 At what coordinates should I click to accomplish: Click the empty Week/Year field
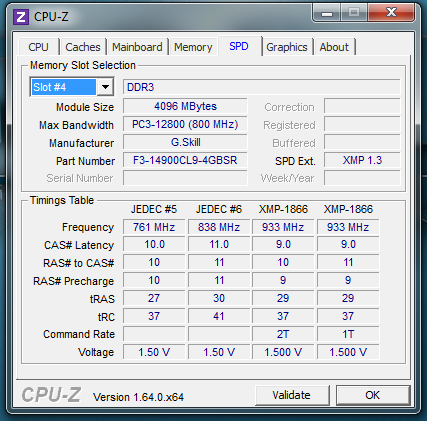tap(362, 178)
